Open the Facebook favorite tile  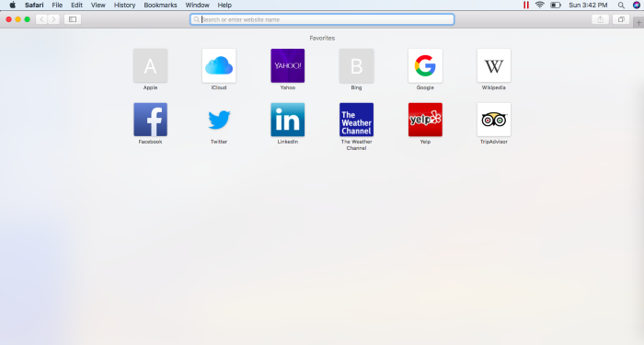point(150,120)
